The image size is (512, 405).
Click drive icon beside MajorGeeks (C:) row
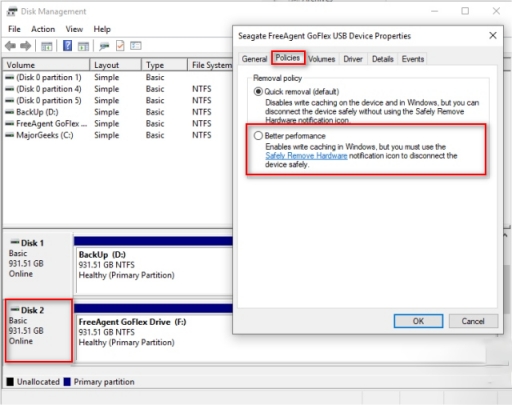[x=10, y=135]
